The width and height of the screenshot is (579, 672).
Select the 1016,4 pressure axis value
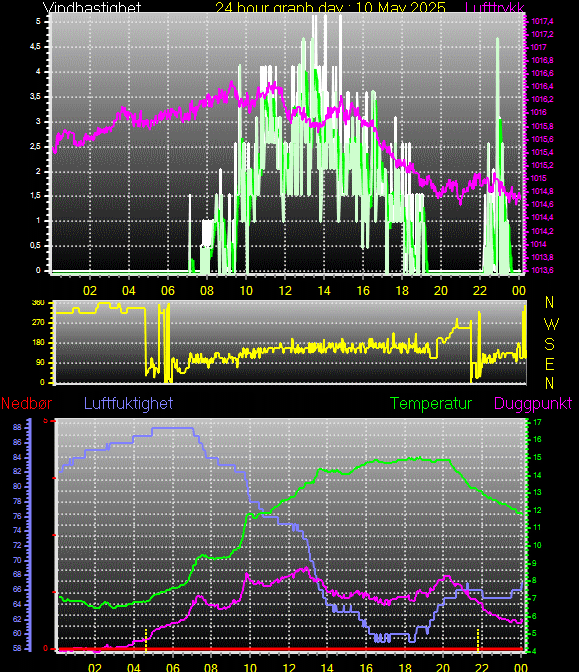[x=542, y=86]
